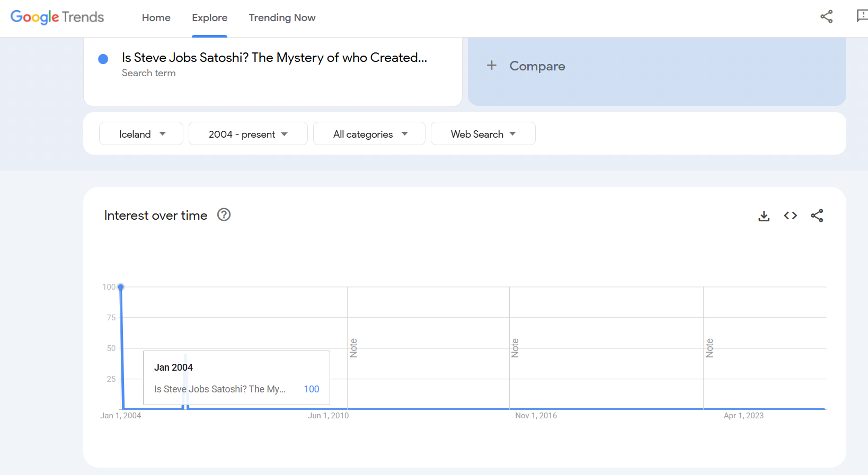Share this Trends exploration from header
The width and height of the screenshot is (868, 475).
coord(827,16)
